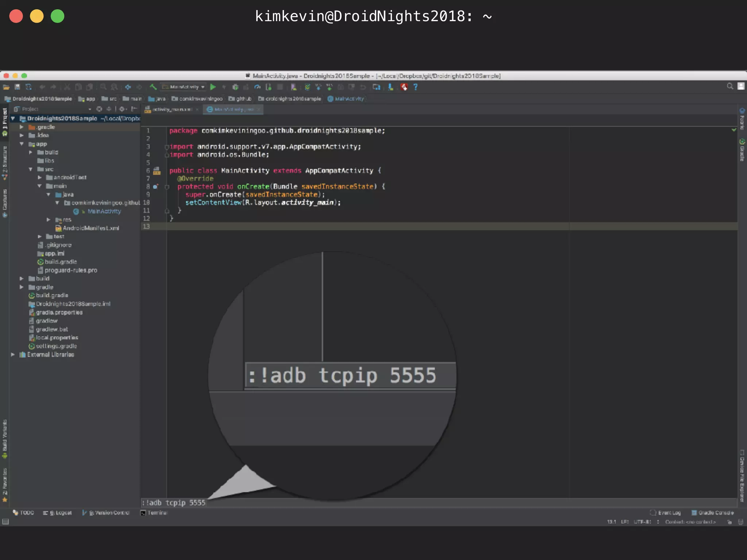Screen dimensions: 747x560
Task: Open the Terminal tool window tab
Action: point(154,513)
